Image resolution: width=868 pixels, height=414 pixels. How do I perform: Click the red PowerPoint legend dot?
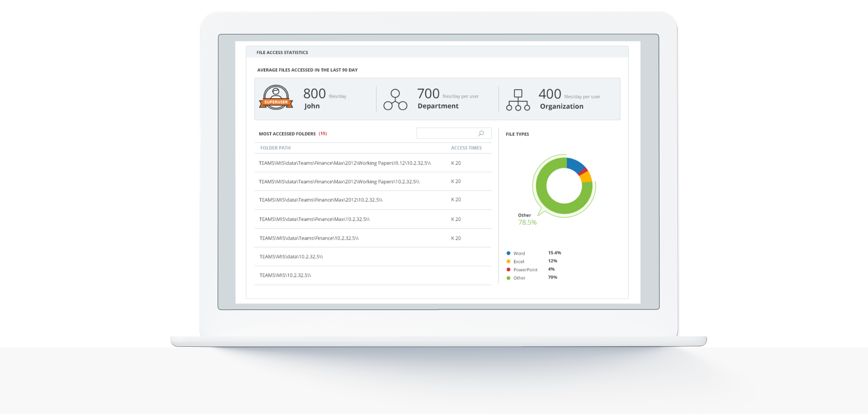[508, 270]
